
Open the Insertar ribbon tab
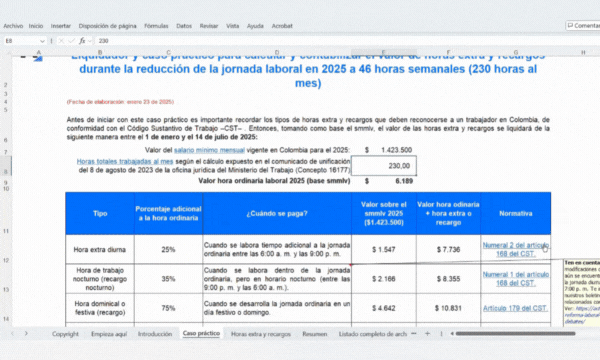point(60,26)
